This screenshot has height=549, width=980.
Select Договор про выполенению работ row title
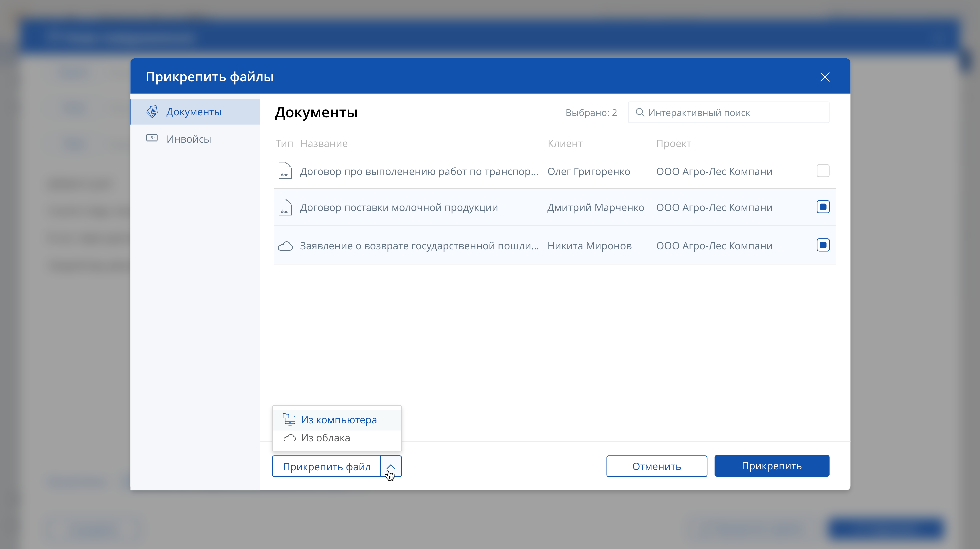pos(419,171)
